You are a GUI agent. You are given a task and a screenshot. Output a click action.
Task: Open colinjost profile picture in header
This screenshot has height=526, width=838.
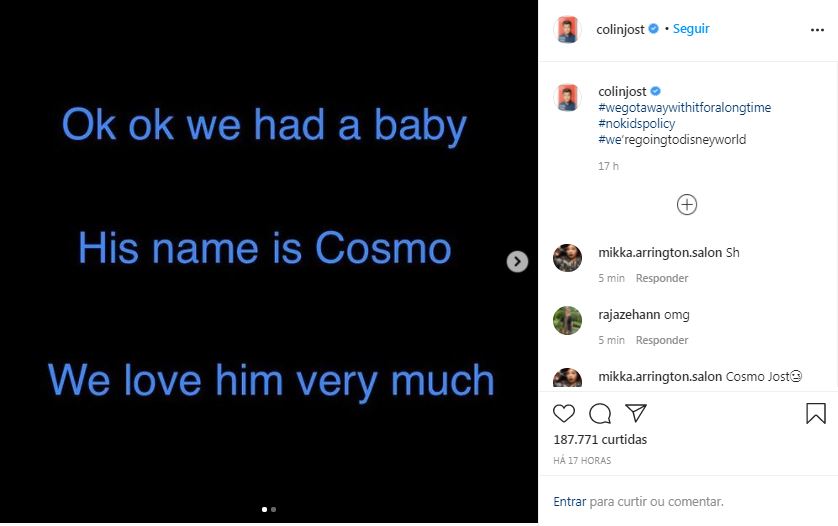[x=567, y=29]
